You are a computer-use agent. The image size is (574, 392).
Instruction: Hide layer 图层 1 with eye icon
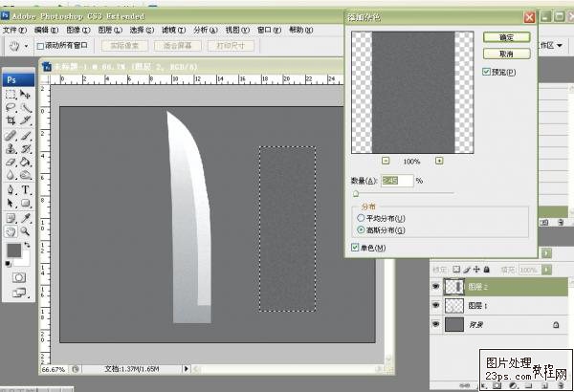[435, 305]
